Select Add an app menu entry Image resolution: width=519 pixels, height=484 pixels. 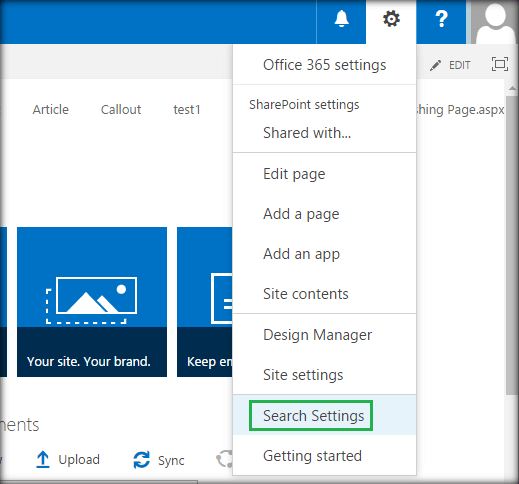click(324, 254)
